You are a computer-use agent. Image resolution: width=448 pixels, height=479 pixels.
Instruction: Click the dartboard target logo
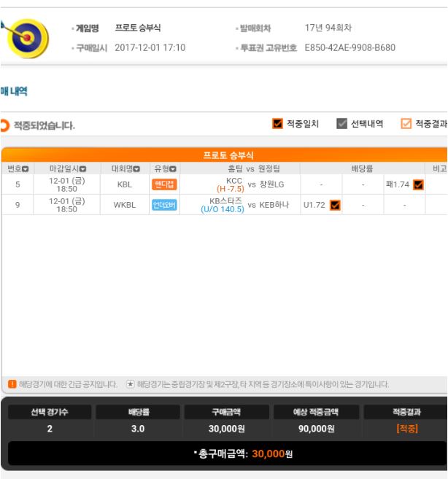[26, 38]
